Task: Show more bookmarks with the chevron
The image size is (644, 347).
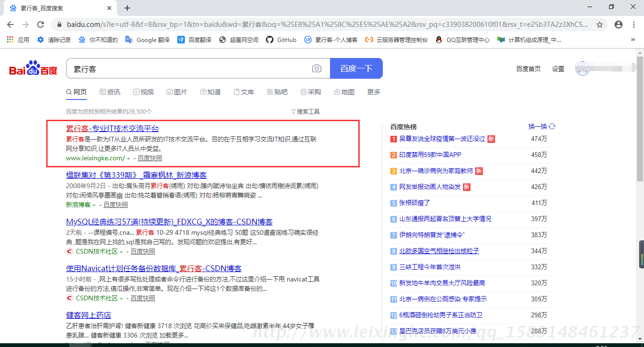Action: pyautogui.click(x=633, y=40)
